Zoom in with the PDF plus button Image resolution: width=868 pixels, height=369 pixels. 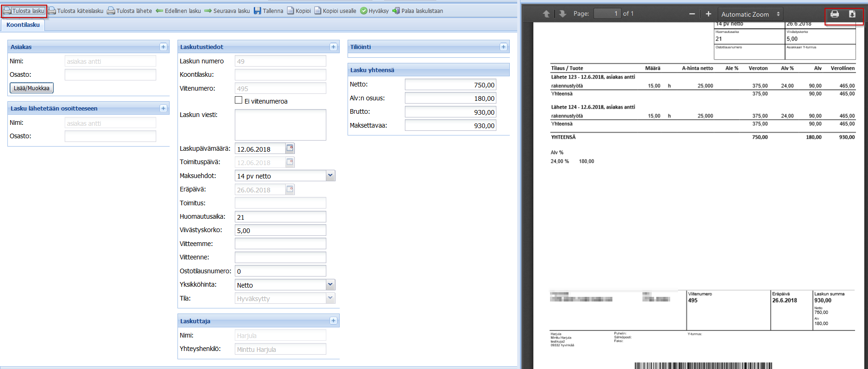tap(708, 14)
